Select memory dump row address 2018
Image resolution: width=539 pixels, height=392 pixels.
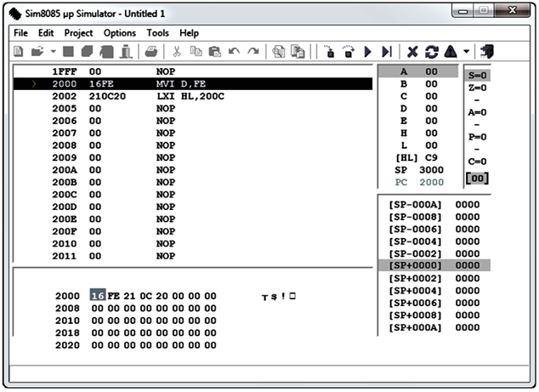pyautogui.click(x=67, y=332)
